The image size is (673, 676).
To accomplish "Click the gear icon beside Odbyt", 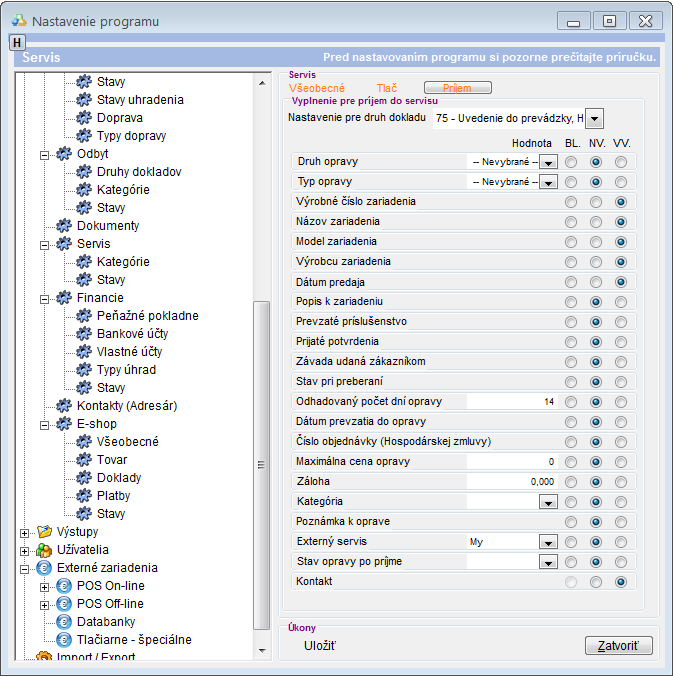I will (64, 154).
